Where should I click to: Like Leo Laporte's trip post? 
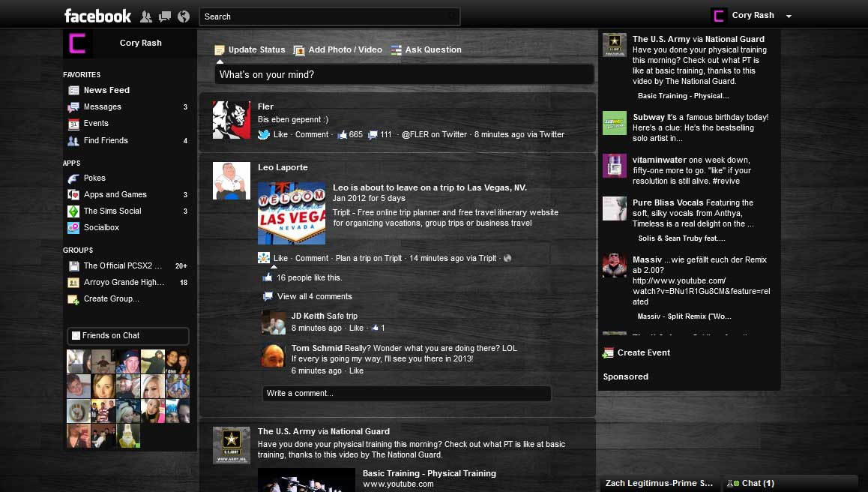[x=280, y=257]
